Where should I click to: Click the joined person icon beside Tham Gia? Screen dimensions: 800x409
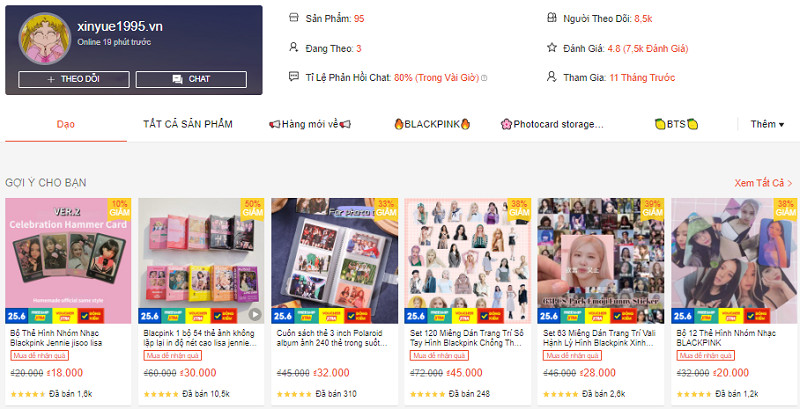551,76
